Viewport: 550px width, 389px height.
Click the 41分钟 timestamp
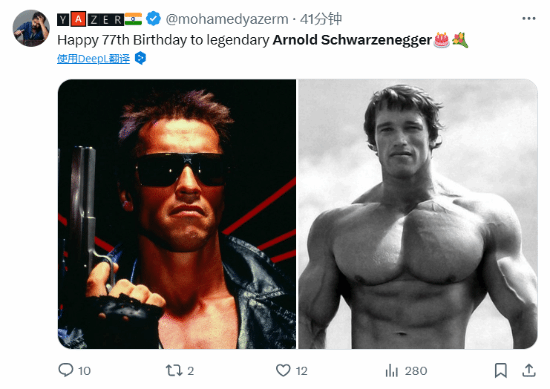point(321,19)
